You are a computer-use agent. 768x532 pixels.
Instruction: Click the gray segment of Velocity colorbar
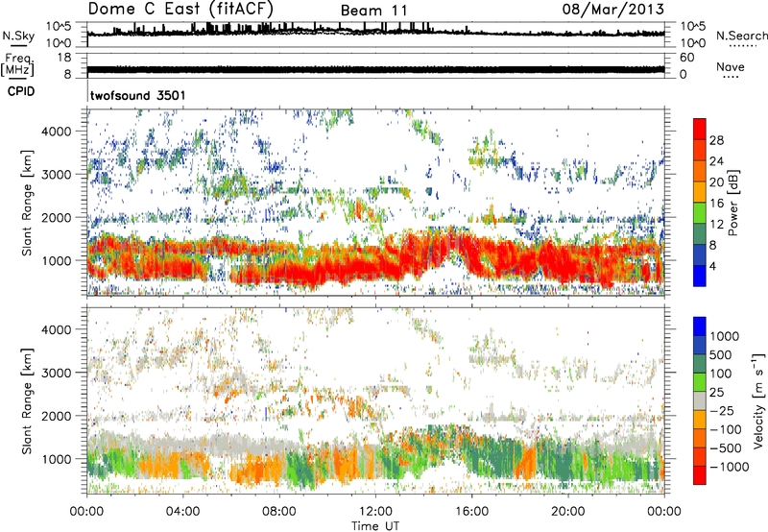point(700,400)
